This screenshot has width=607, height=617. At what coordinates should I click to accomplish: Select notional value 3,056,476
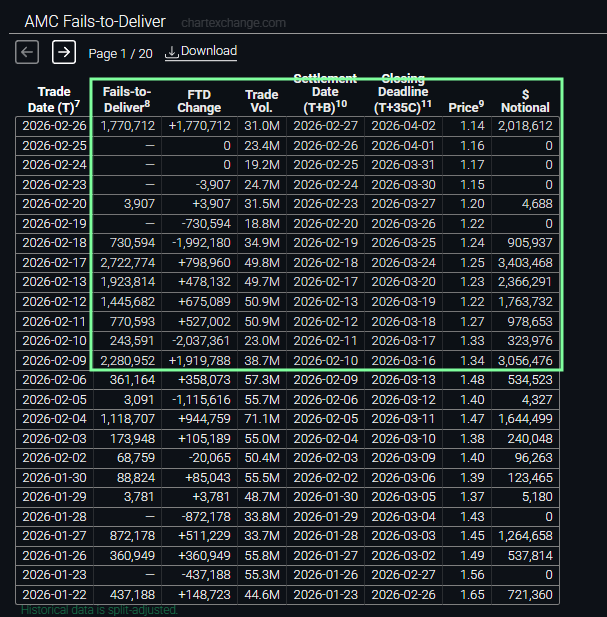tap(525, 360)
